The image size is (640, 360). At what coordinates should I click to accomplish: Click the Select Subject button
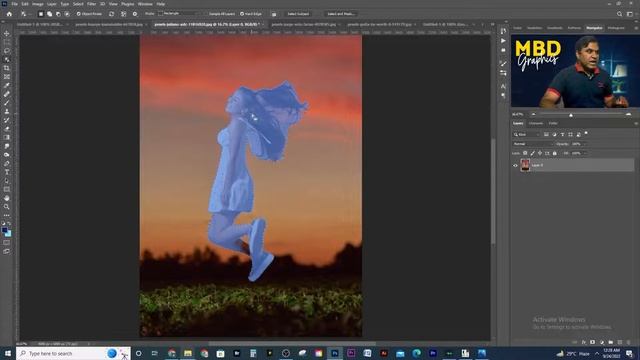[x=298, y=14]
